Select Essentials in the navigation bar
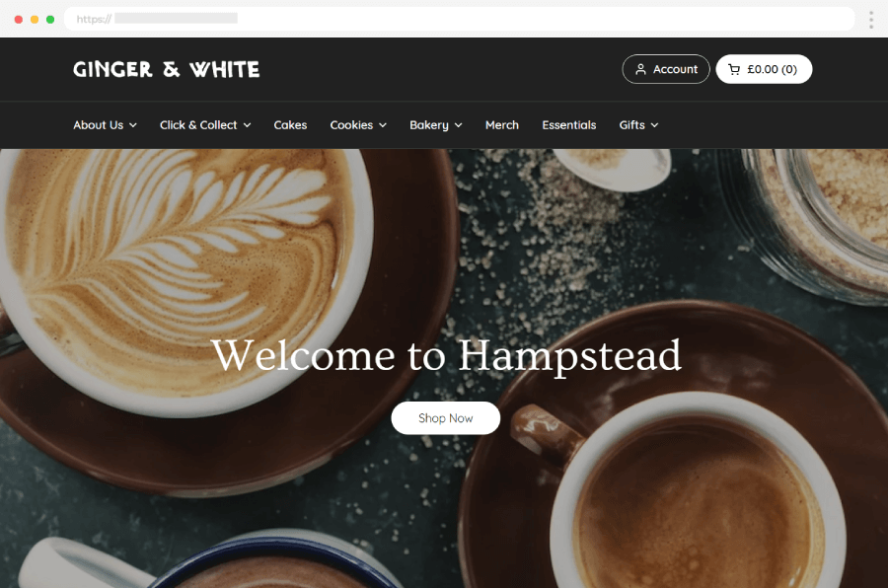Screen dimensions: 888x588 [569, 125]
